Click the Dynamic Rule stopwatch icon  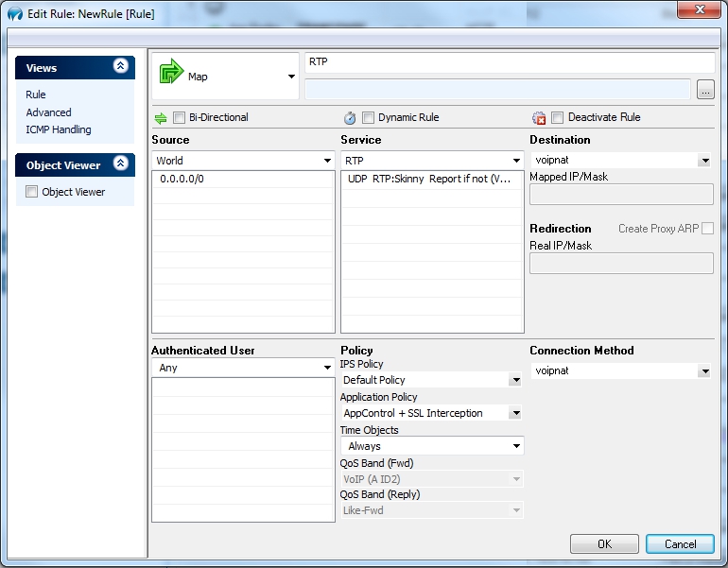tap(350, 118)
